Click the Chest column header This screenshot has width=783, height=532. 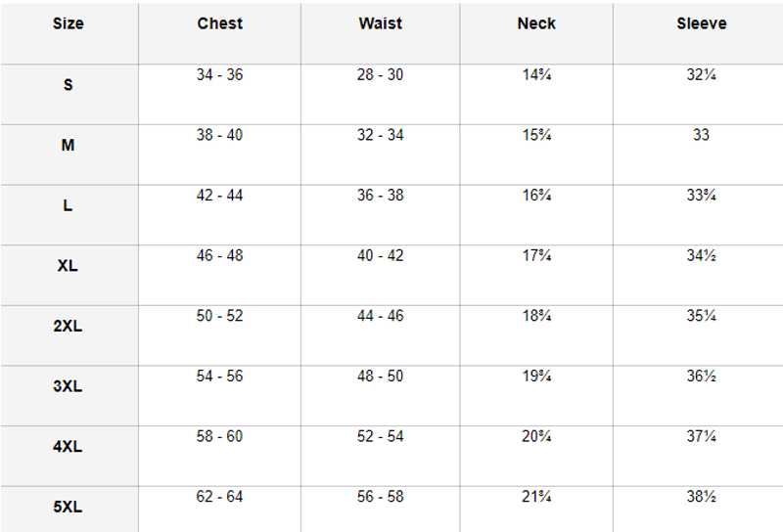[x=219, y=23]
